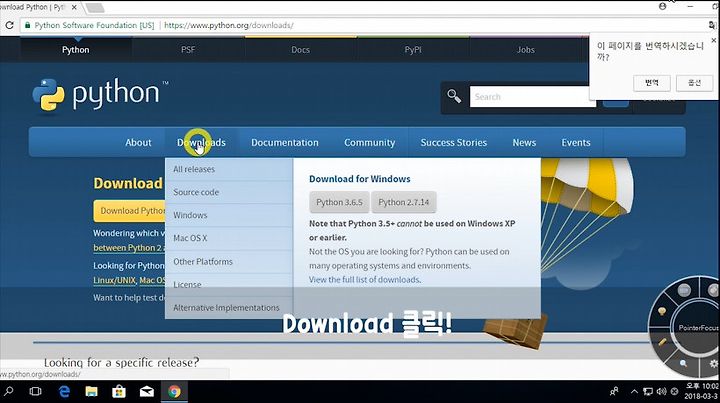This screenshot has height=403, width=720.
Task: Click the Chrome user profile icon
Action: point(662,6)
